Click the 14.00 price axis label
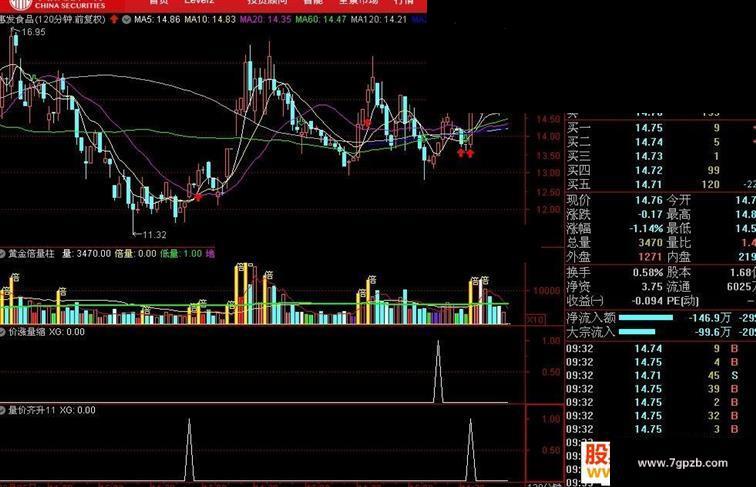Image resolution: width=756 pixels, height=487 pixels. pyautogui.click(x=549, y=136)
